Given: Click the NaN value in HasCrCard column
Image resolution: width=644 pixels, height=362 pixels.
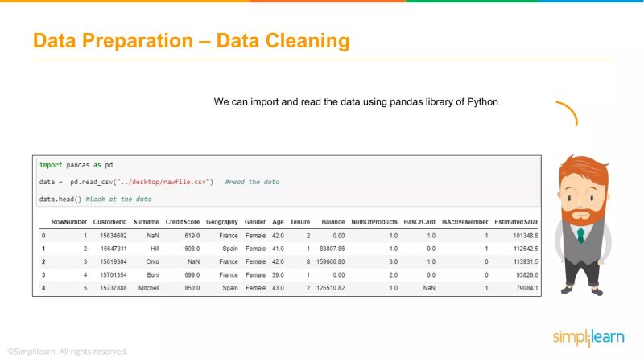Looking at the screenshot, I should tap(429, 288).
